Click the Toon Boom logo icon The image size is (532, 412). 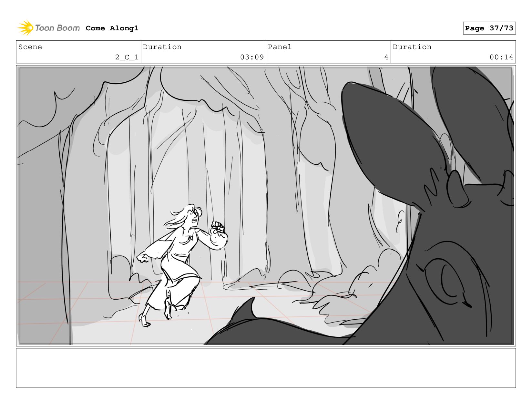pos(26,28)
